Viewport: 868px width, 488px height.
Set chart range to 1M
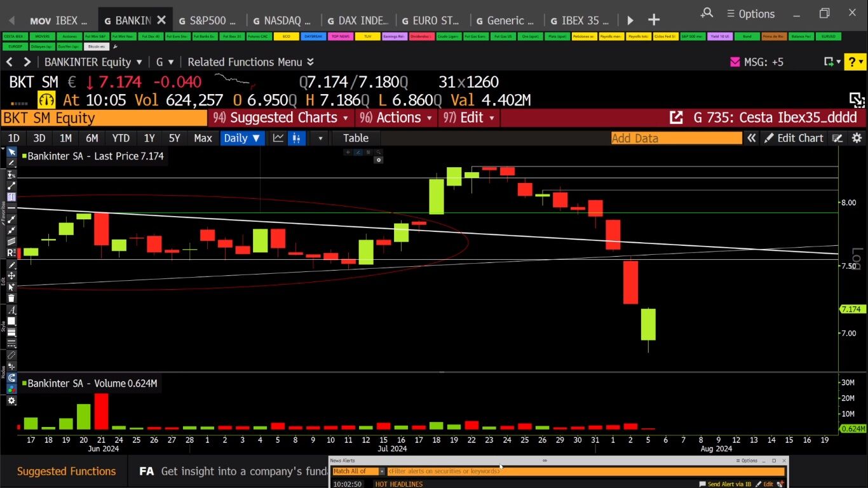tap(65, 138)
